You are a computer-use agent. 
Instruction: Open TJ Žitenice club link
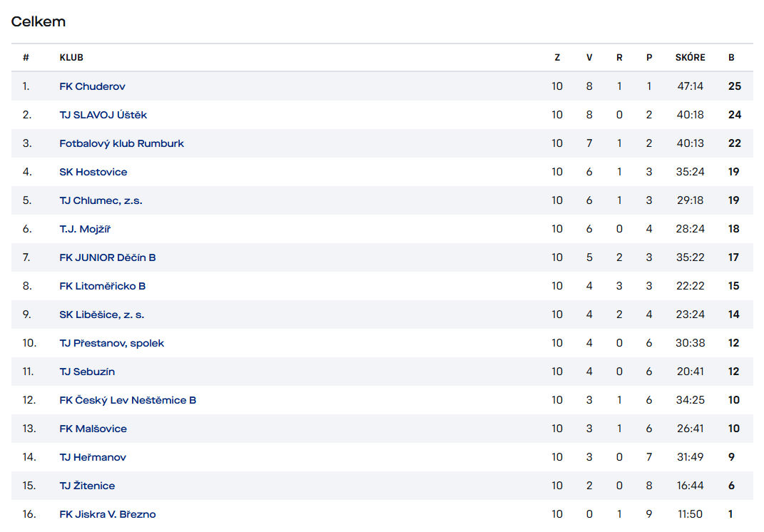coord(87,486)
